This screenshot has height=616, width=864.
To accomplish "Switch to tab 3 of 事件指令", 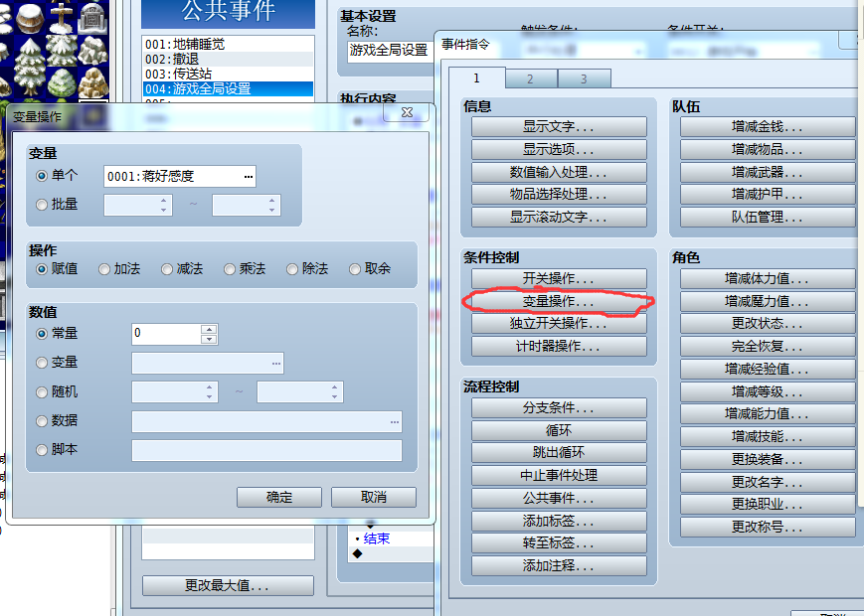I will click(584, 79).
